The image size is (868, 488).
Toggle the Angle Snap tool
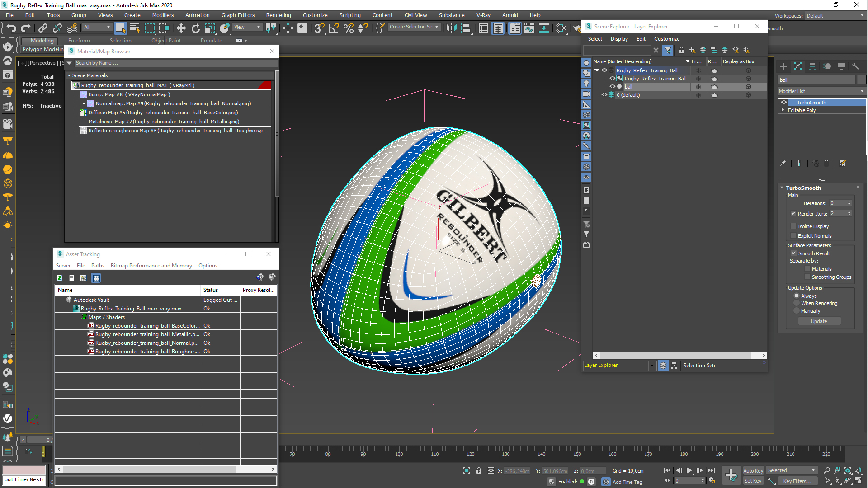[x=334, y=28]
